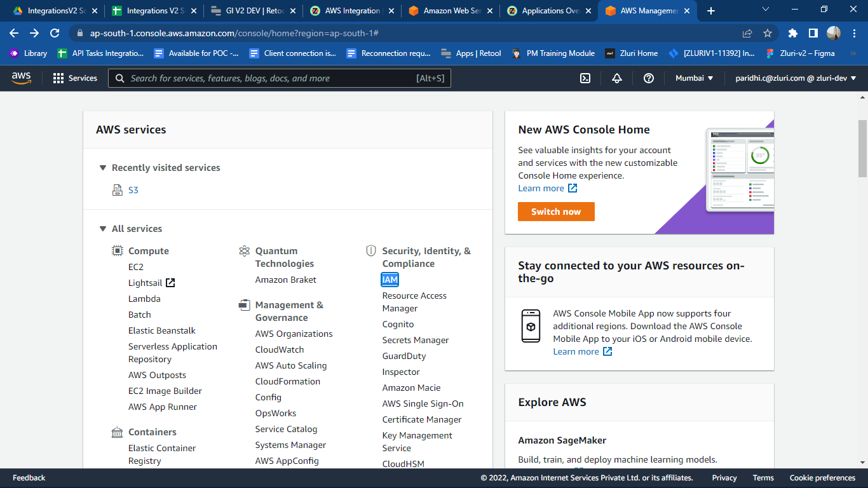Launch AWS CloudShell terminal icon

585,78
